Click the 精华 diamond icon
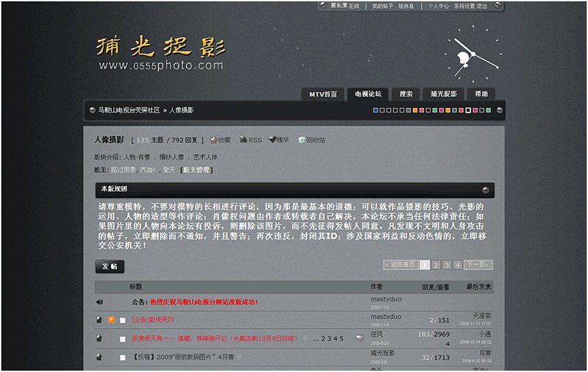This screenshot has height=372, width=588. click(x=272, y=140)
